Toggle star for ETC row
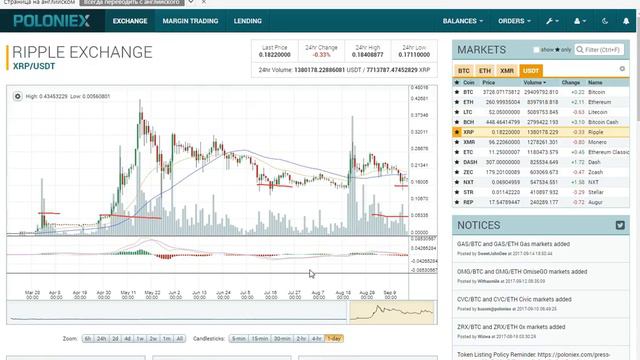 coord(457,152)
